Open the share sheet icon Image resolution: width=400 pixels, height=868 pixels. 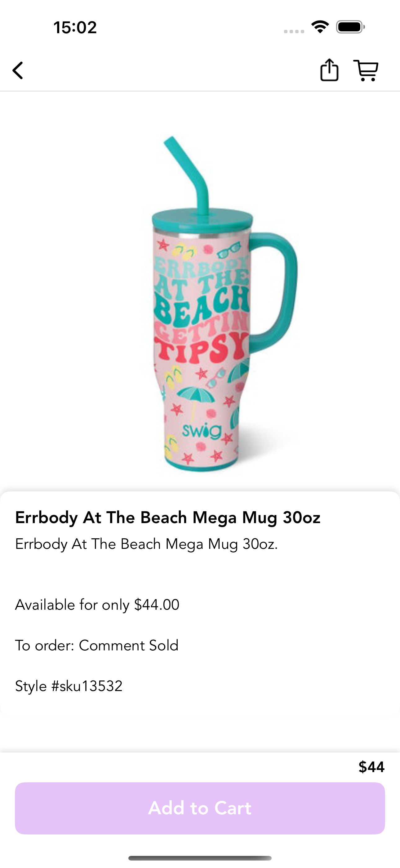coord(329,70)
